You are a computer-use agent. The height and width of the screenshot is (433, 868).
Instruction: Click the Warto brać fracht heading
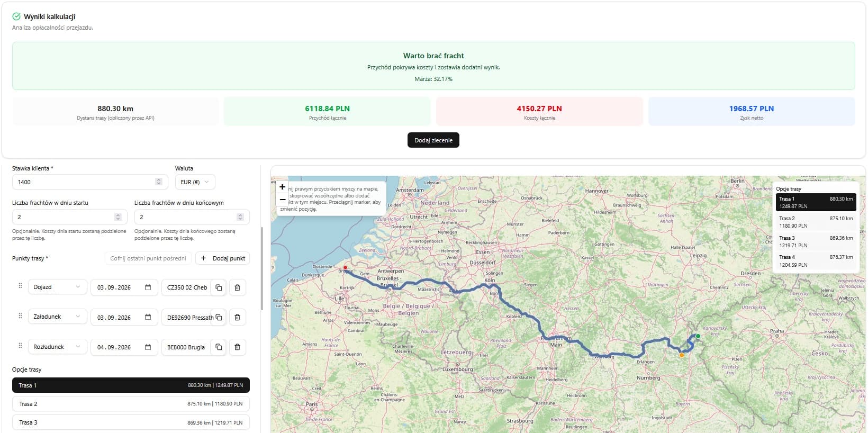click(x=433, y=56)
